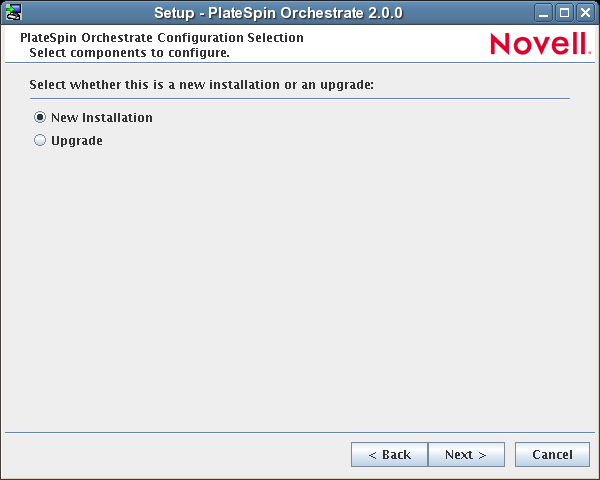Click the setup application icon in the title bar
The height and width of the screenshot is (480, 600).
(13, 12)
